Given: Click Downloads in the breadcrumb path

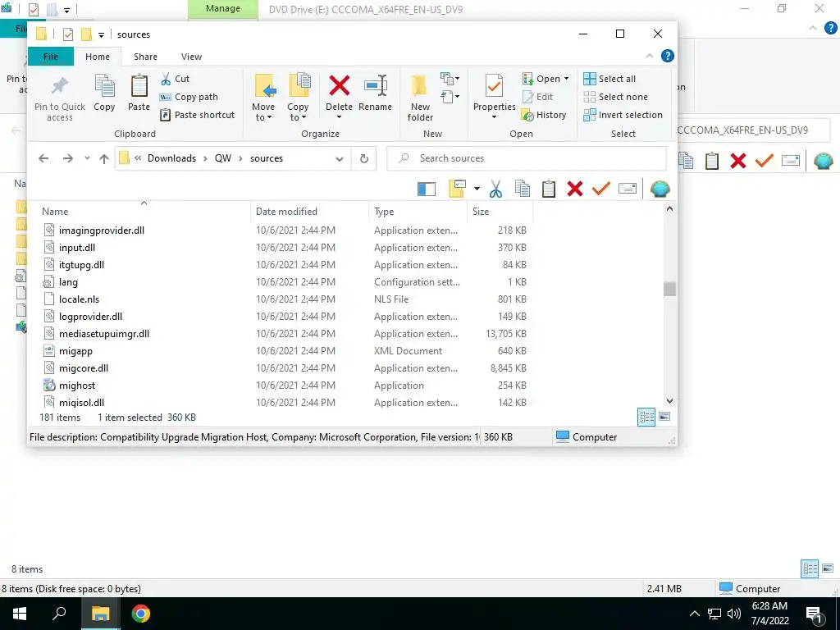Looking at the screenshot, I should tap(171, 158).
